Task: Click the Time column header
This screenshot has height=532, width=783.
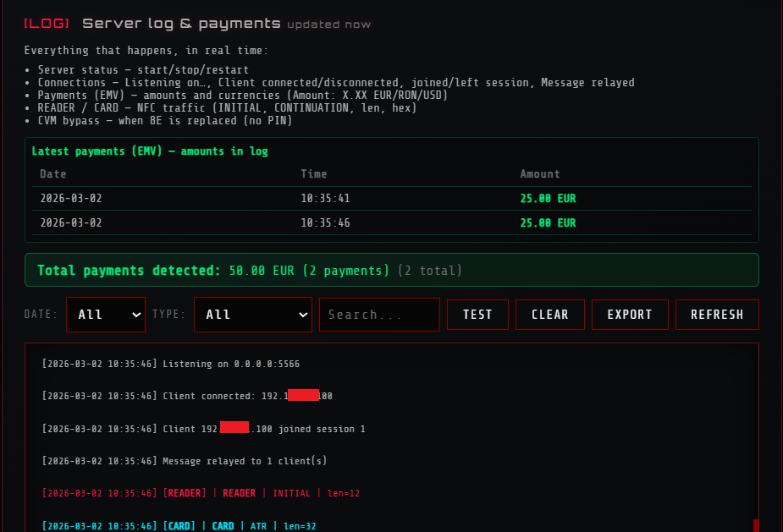Action: pyautogui.click(x=314, y=173)
